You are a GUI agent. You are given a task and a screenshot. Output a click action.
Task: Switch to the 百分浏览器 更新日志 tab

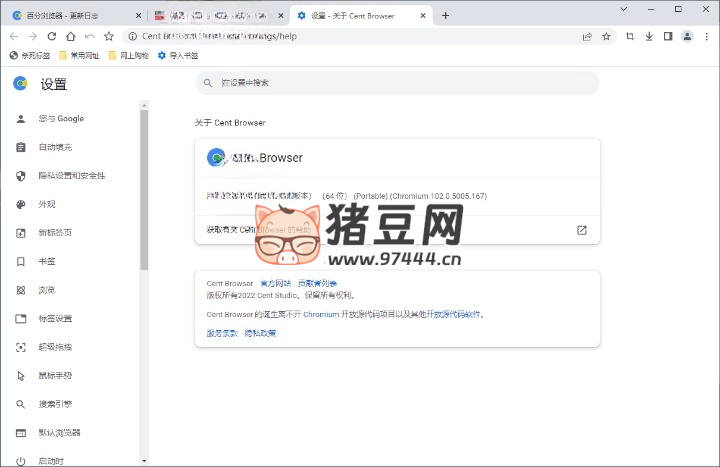point(70,15)
